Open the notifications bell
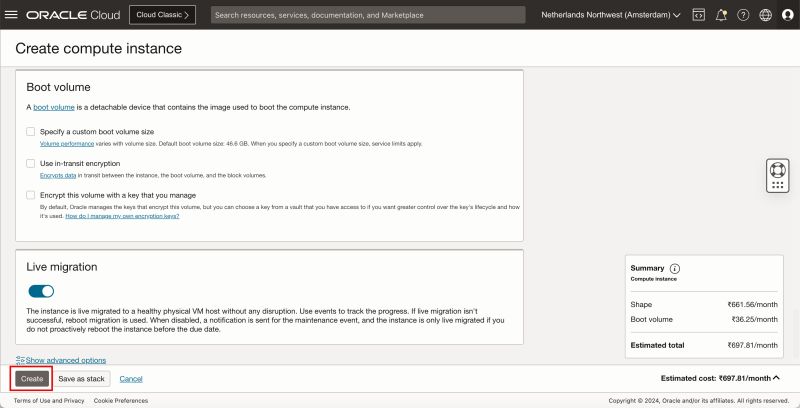The image size is (800, 408). [721, 15]
